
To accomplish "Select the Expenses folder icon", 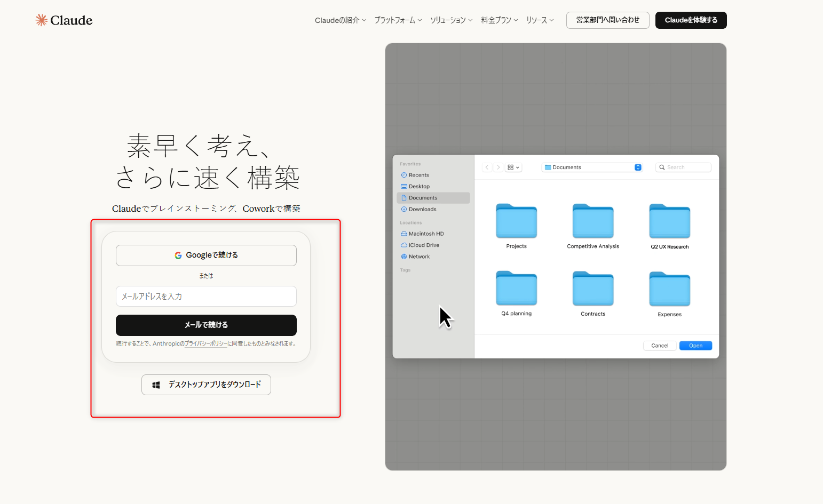I will (669, 289).
